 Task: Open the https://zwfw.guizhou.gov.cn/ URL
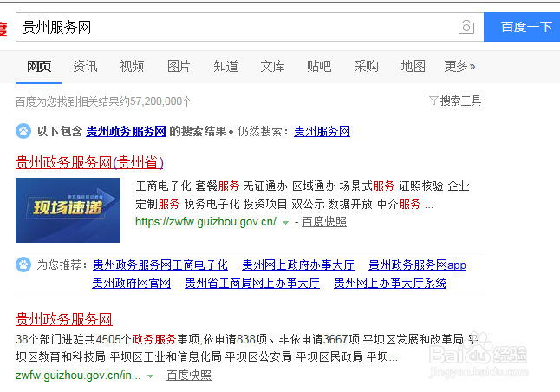[205, 222]
